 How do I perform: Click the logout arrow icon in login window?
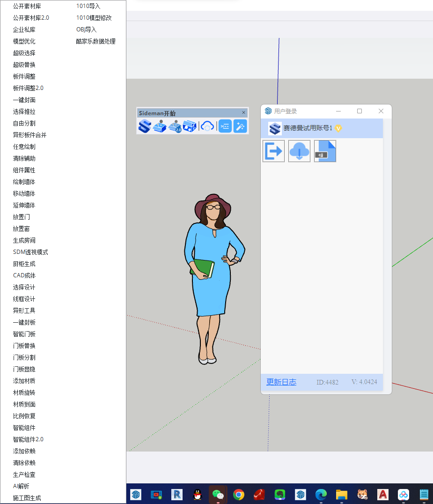click(x=273, y=151)
